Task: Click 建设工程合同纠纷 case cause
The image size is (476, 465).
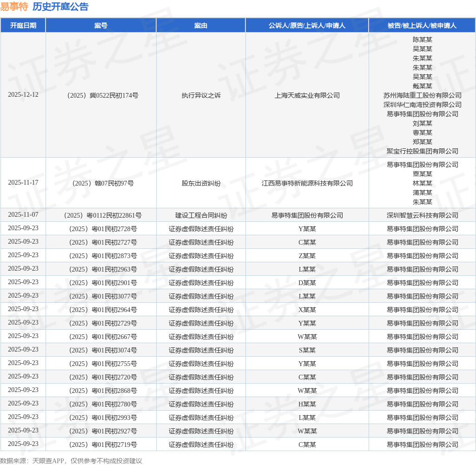Action: coord(201,215)
